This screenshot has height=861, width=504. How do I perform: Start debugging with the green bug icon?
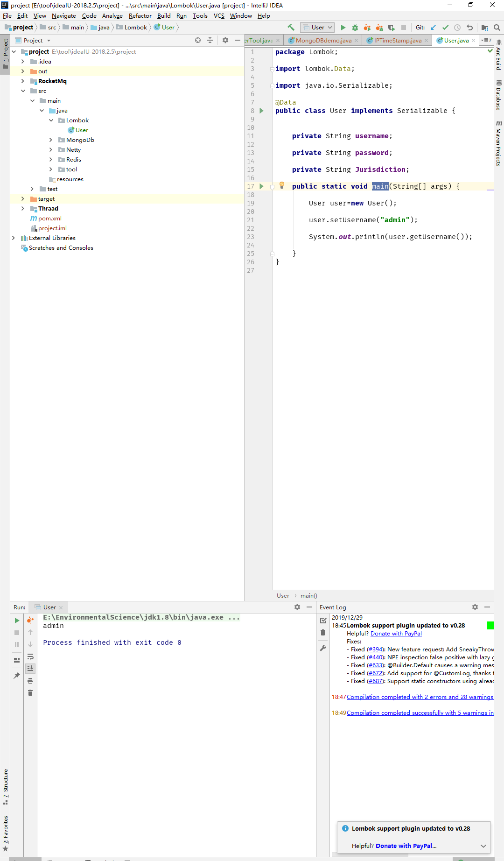355,28
